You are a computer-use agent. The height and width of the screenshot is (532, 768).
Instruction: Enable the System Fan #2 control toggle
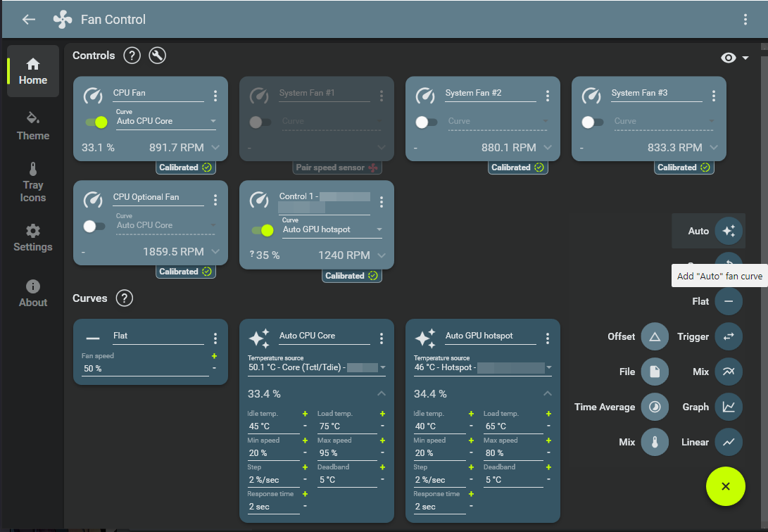(x=426, y=122)
